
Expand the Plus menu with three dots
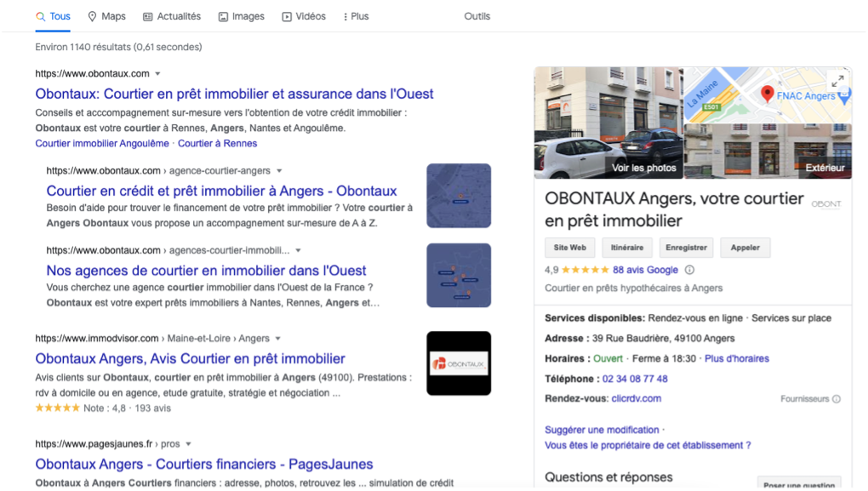point(356,16)
